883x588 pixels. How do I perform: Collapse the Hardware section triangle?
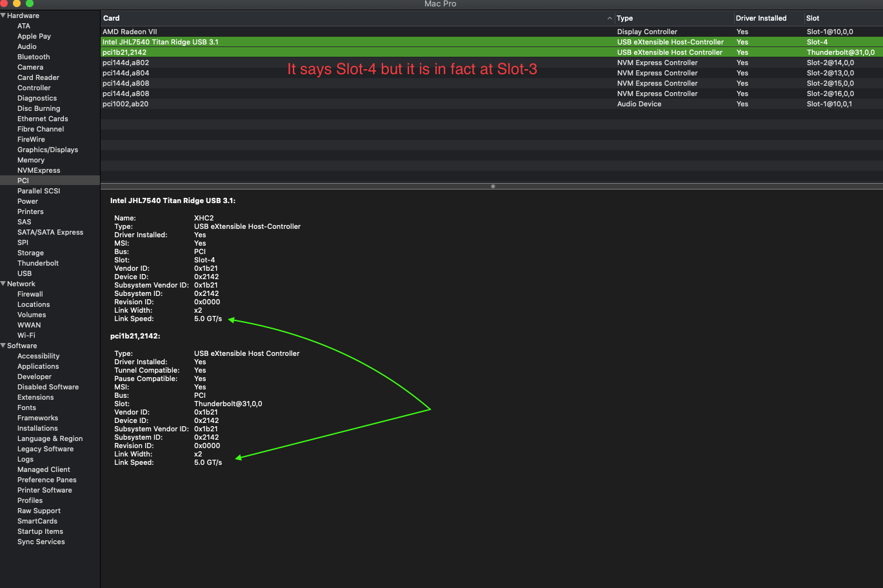point(3,15)
